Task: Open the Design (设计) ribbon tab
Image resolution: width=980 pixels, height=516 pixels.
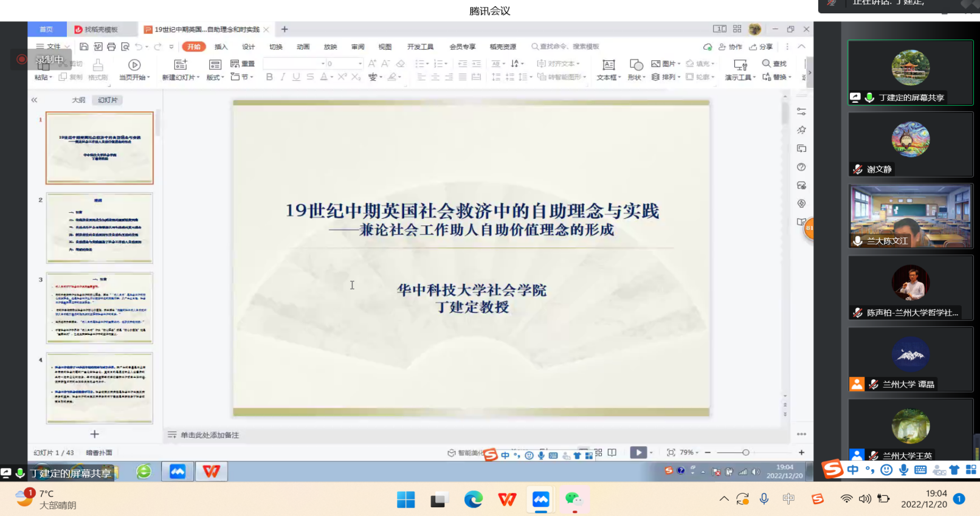Action: click(x=249, y=47)
